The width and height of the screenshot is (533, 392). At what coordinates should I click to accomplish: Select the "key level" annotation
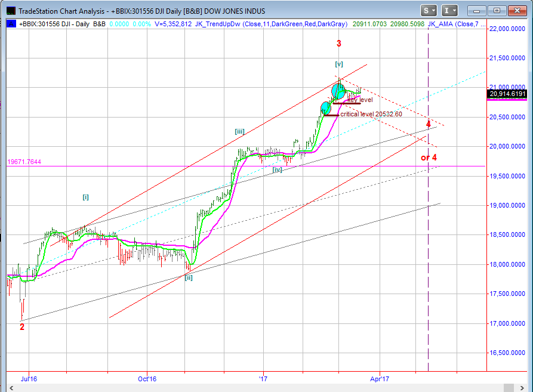pyautogui.click(x=360, y=100)
